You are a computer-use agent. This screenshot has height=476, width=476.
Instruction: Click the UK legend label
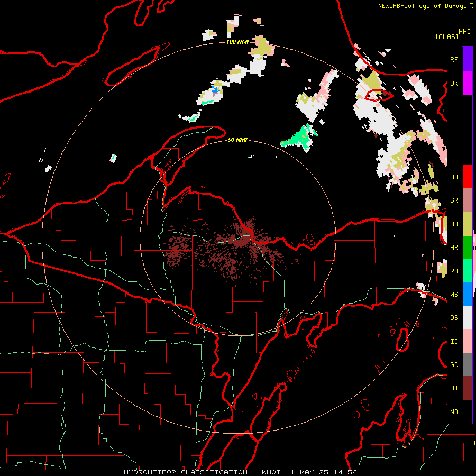454,83
